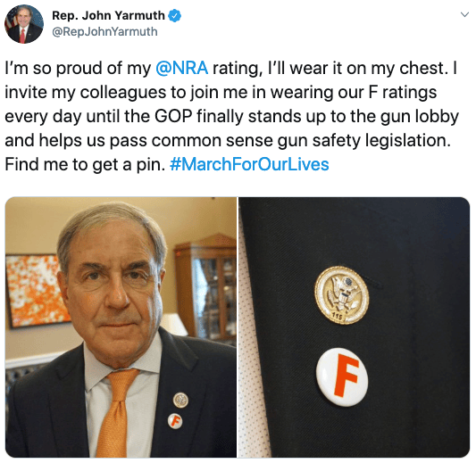Open the tweet options chevron menu
Screen dimensions: 476x463
(464, 14)
